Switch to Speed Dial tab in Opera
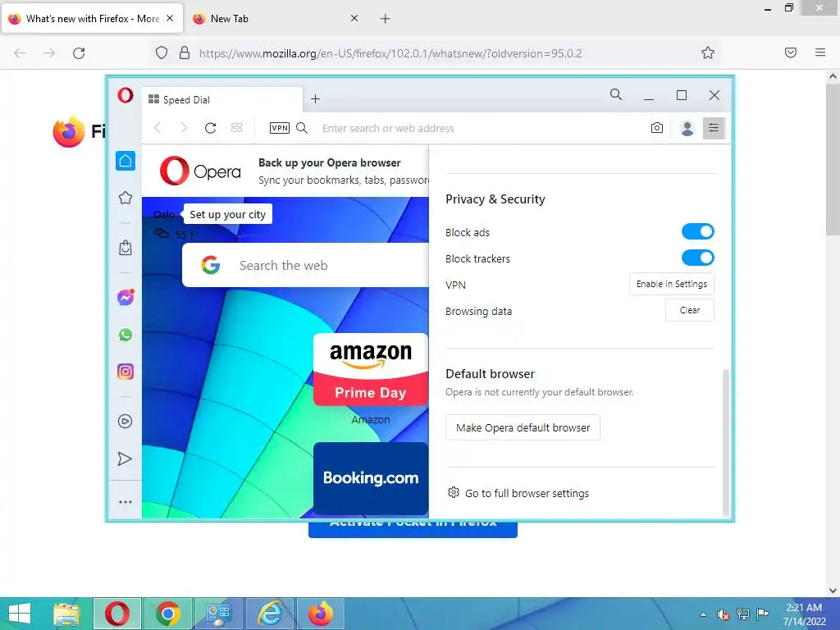 pos(222,99)
